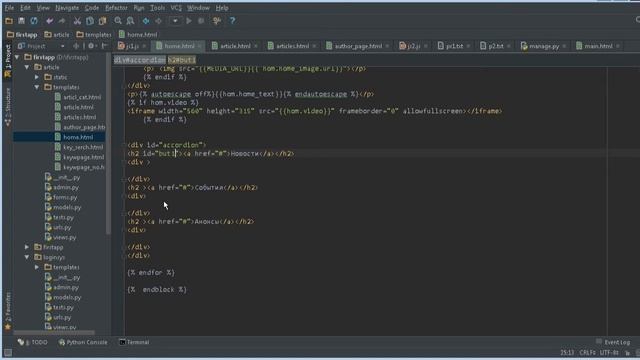Image resolution: width=640 pixels, height=360 pixels.
Task: Click the Cut scissors icon
Action: pyautogui.click(x=77, y=20)
